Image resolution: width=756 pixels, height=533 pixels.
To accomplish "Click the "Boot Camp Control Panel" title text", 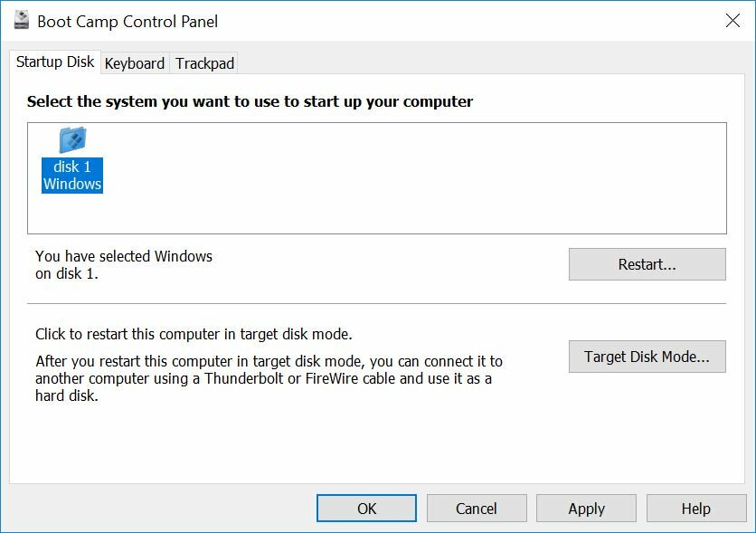I will tap(128, 21).
